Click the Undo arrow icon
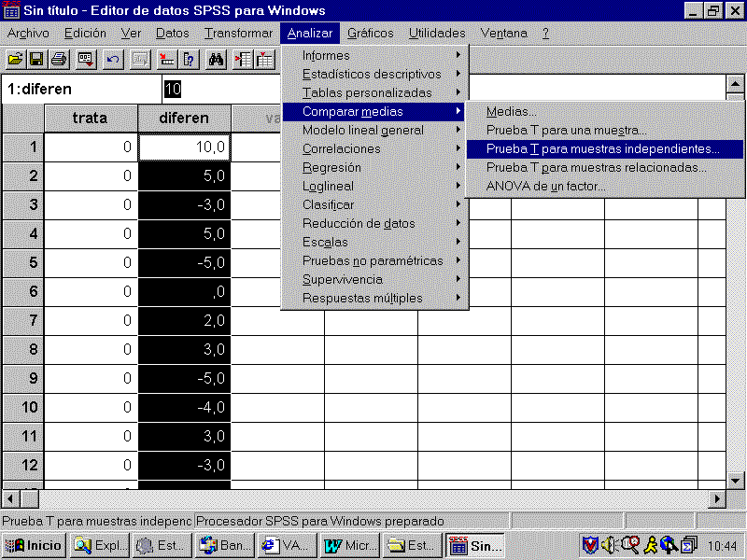The height and width of the screenshot is (560, 747). coord(113,60)
